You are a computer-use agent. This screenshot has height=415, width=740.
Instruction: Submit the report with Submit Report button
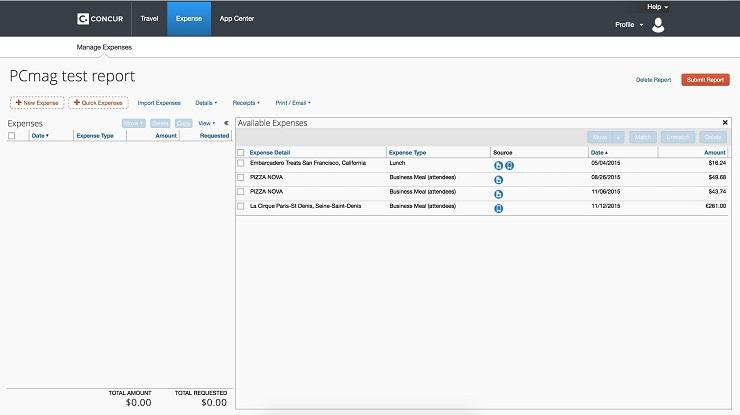pos(705,80)
